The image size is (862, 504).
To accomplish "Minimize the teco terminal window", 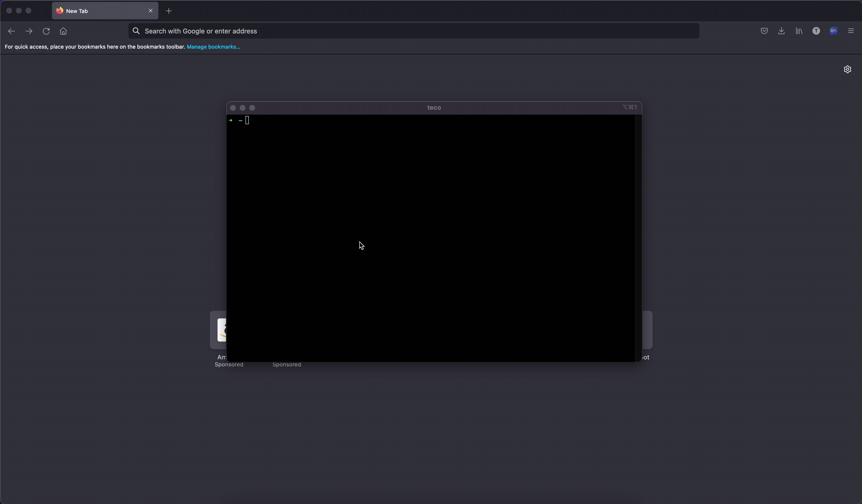I will (x=243, y=108).
